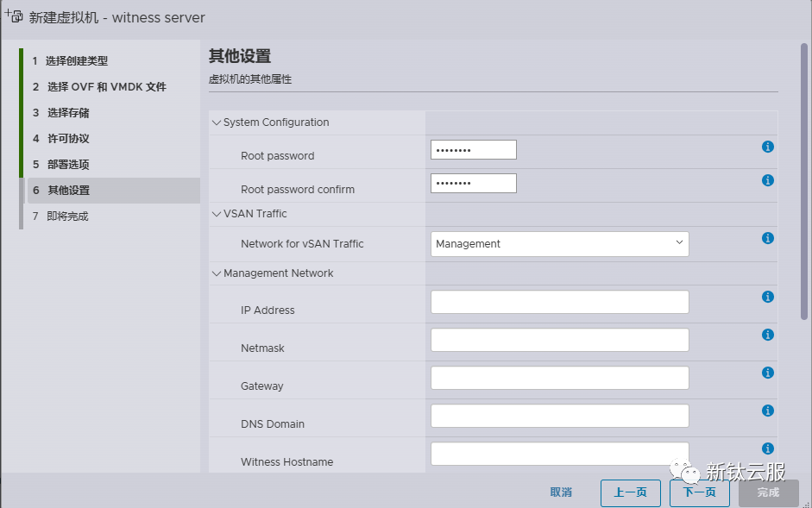Click the Network for vSAN Traffic label
The width and height of the screenshot is (812, 508).
click(x=302, y=244)
